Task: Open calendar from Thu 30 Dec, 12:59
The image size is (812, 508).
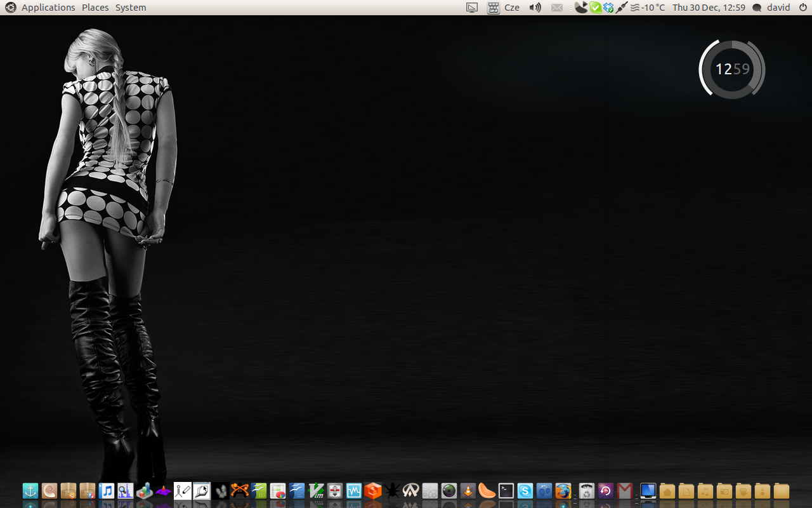Action: coord(709,8)
